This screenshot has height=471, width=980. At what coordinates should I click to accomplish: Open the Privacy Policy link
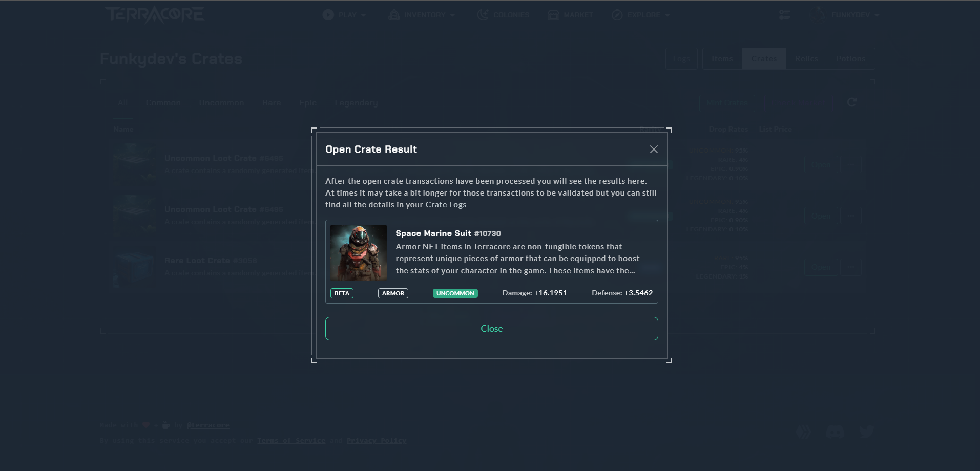pyautogui.click(x=377, y=441)
